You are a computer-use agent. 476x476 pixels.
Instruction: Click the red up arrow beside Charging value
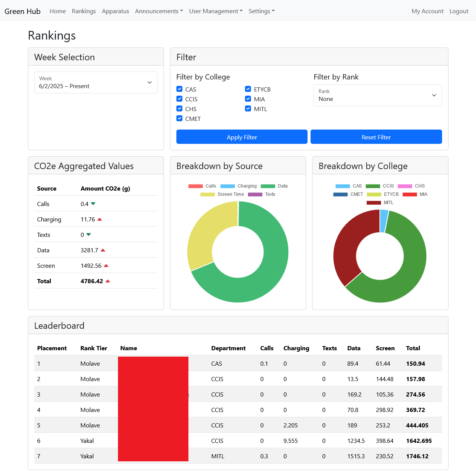tap(99, 220)
